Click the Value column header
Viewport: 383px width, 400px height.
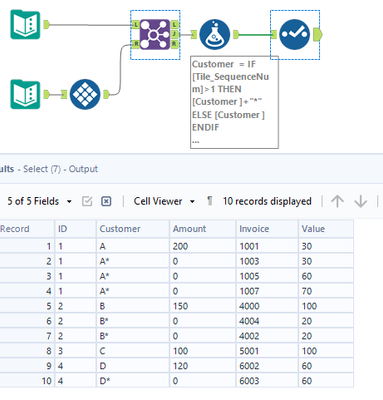[x=326, y=229]
